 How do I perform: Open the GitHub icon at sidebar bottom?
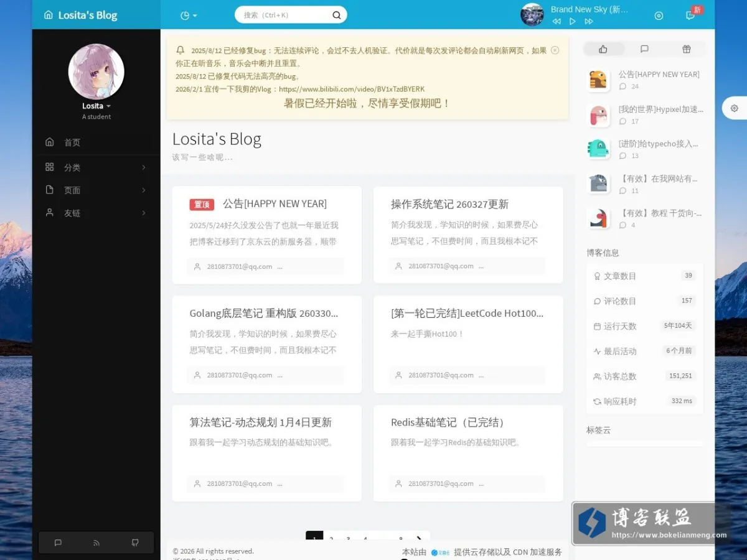[x=135, y=543]
